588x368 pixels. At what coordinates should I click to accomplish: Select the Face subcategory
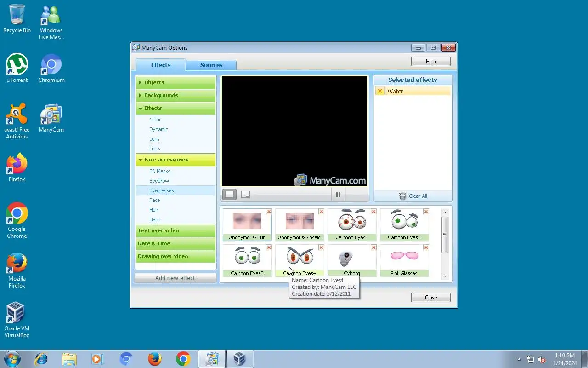(155, 200)
